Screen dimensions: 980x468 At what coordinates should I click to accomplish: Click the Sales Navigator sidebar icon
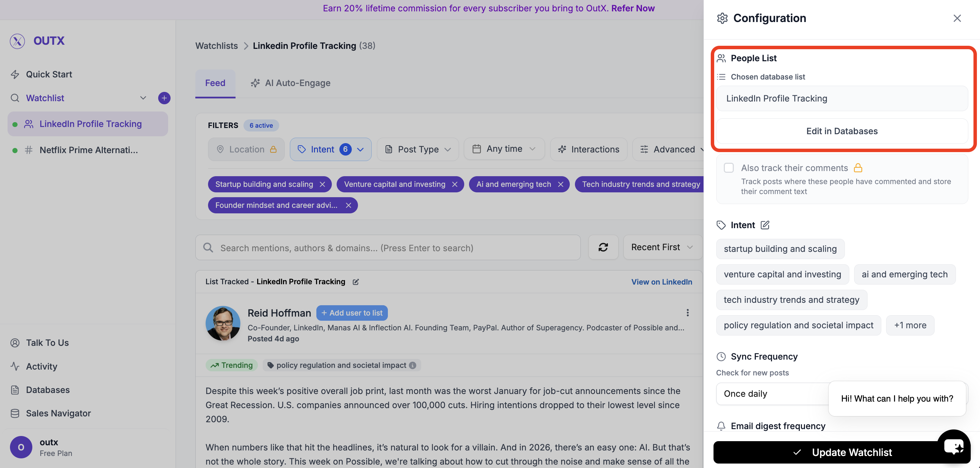coord(15,413)
